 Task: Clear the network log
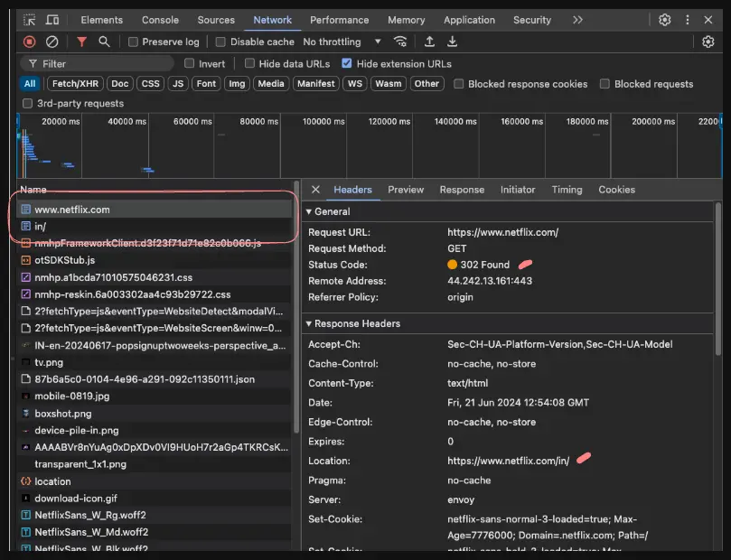point(52,42)
